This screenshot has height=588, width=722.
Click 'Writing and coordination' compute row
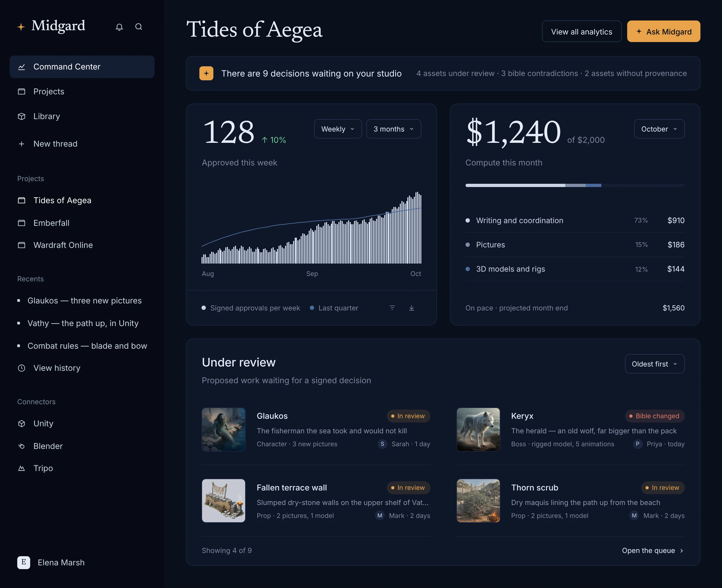pos(575,220)
